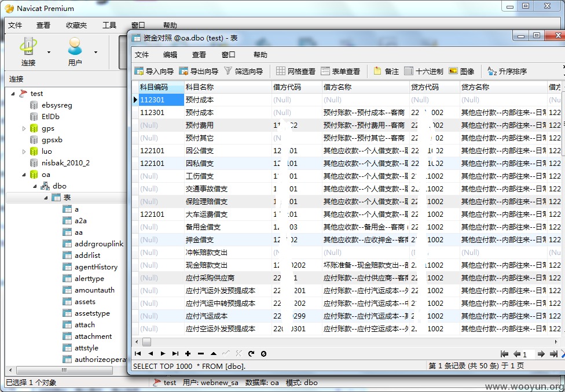Click the refresh records icon
Screen dimensions: 565x392
tap(251, 354)
